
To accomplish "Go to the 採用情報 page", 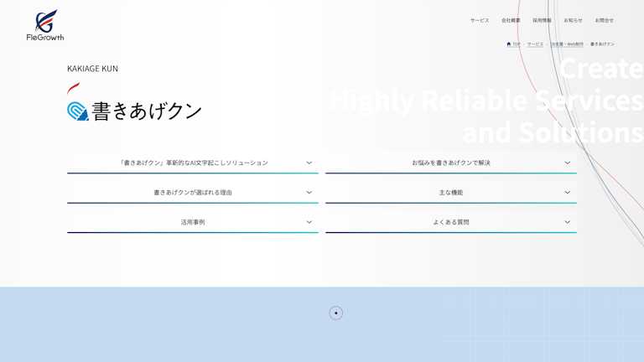I will click(542, 20).
